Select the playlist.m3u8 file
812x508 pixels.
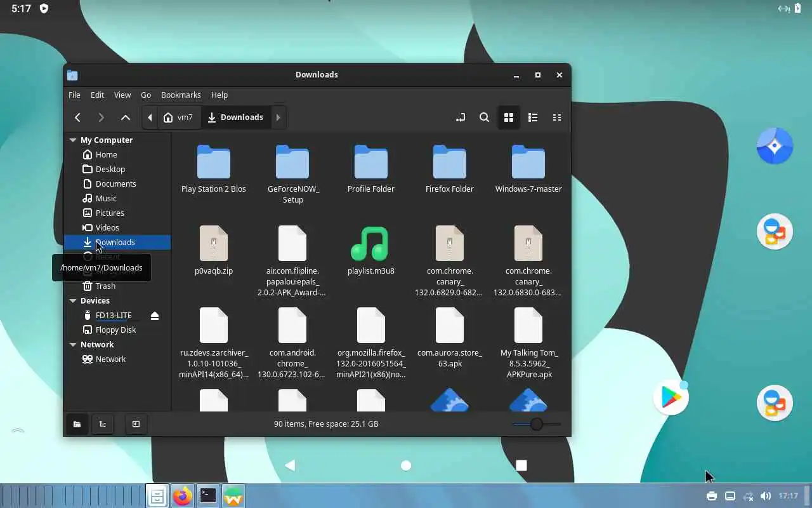pyautogui.click(x=371, y=250)
